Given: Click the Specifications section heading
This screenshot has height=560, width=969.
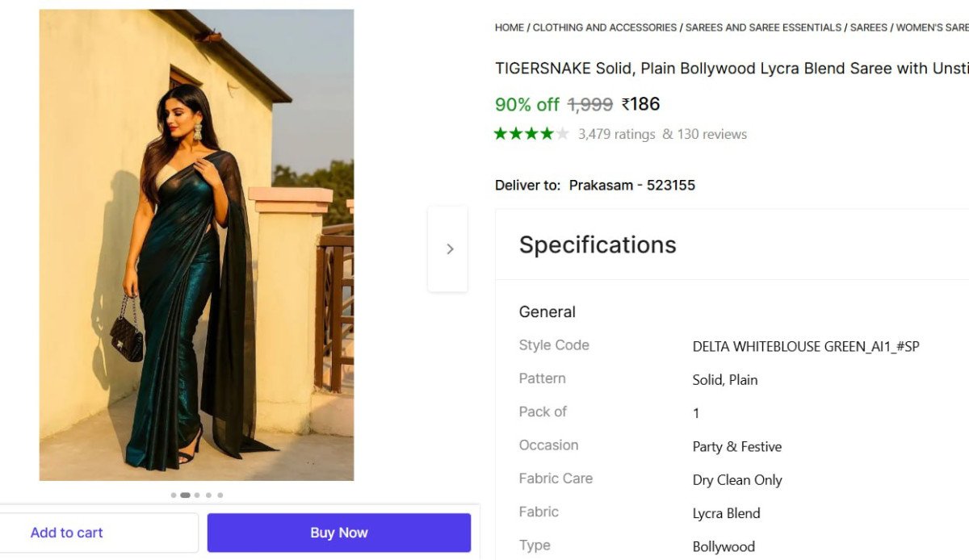Looking at the screenshot, I should click(x=598, y=244).
